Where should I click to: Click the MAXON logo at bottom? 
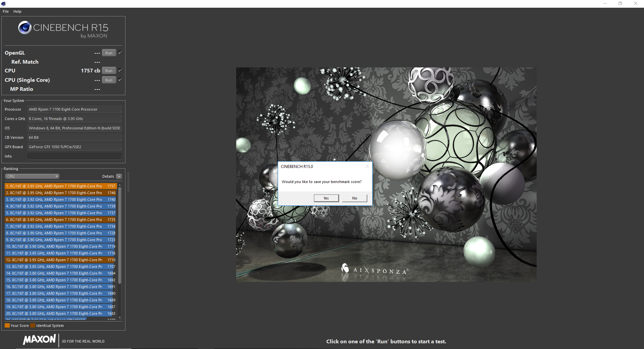click(39, 340)
